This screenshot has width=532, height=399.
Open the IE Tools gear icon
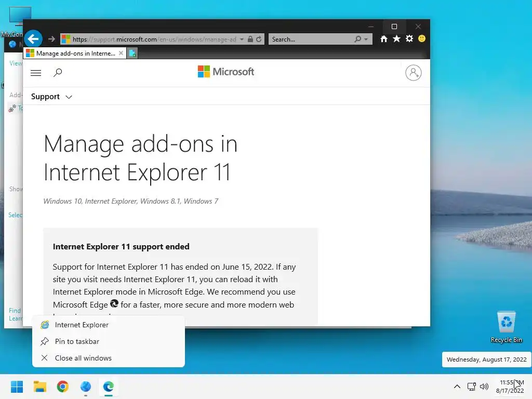(x=409, y=38)
